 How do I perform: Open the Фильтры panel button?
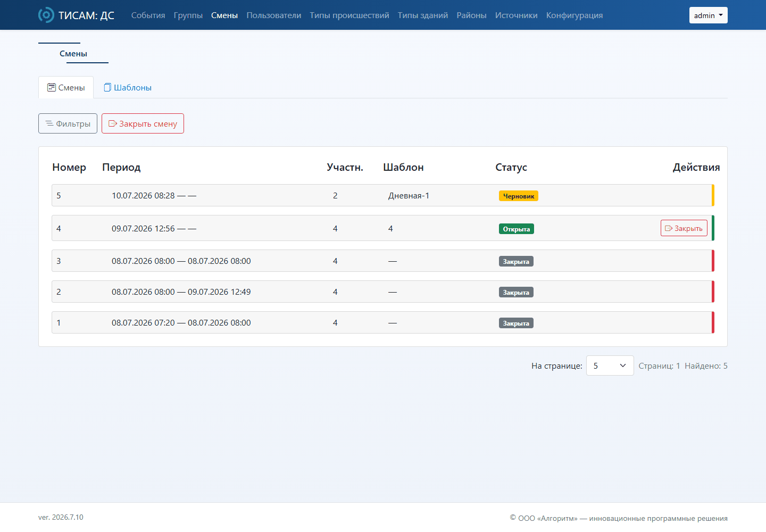tap(68, 123)
